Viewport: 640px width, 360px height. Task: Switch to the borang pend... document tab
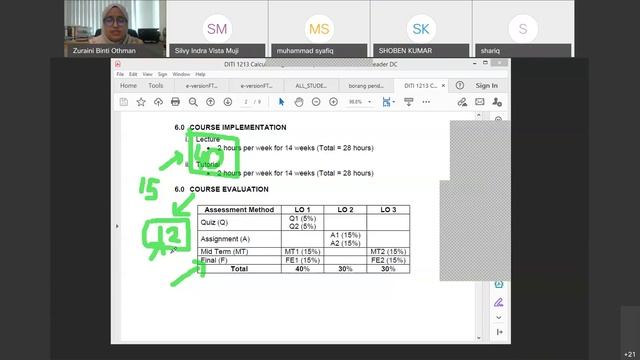click(x=366, y=86)
